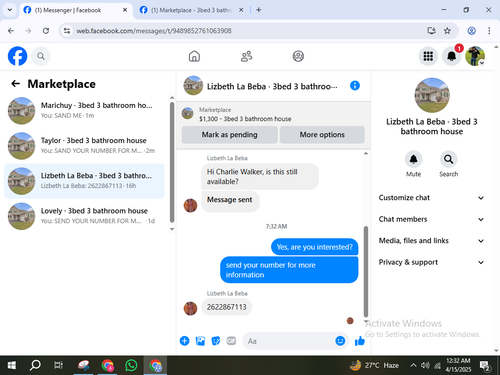Click browser back arrow

pos(11,31)
